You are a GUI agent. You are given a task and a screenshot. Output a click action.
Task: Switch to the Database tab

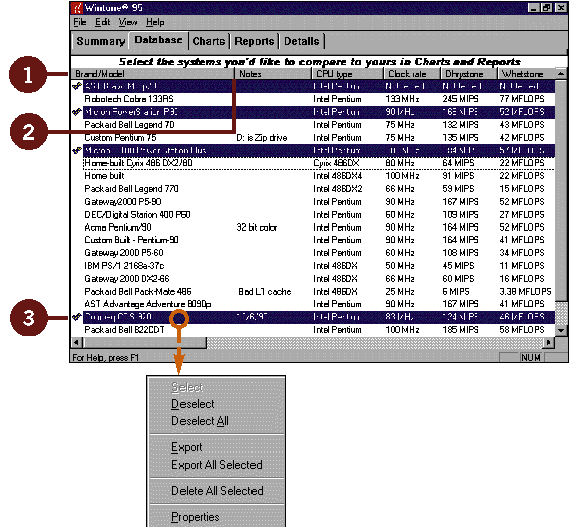pyautogui.click(x=158, y=40)
